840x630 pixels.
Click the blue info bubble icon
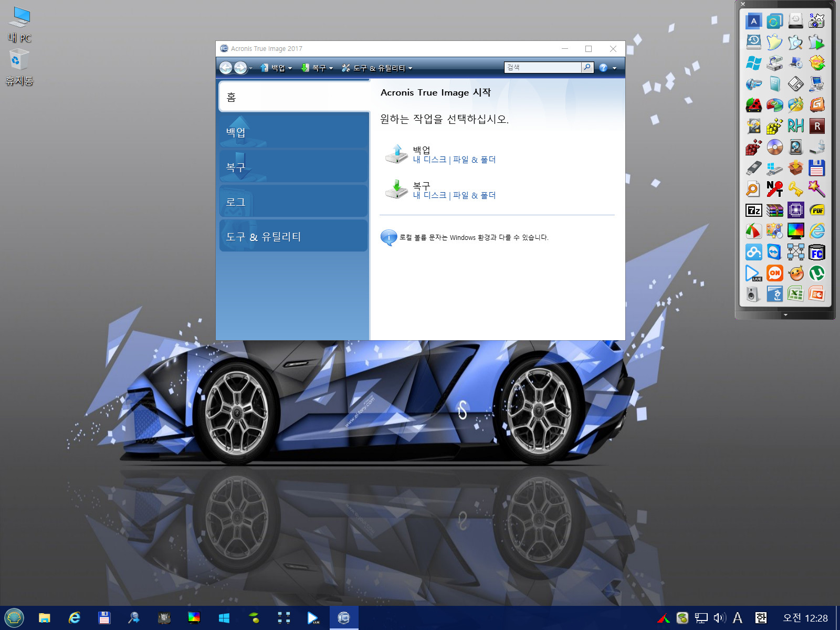tap(388, 237)
